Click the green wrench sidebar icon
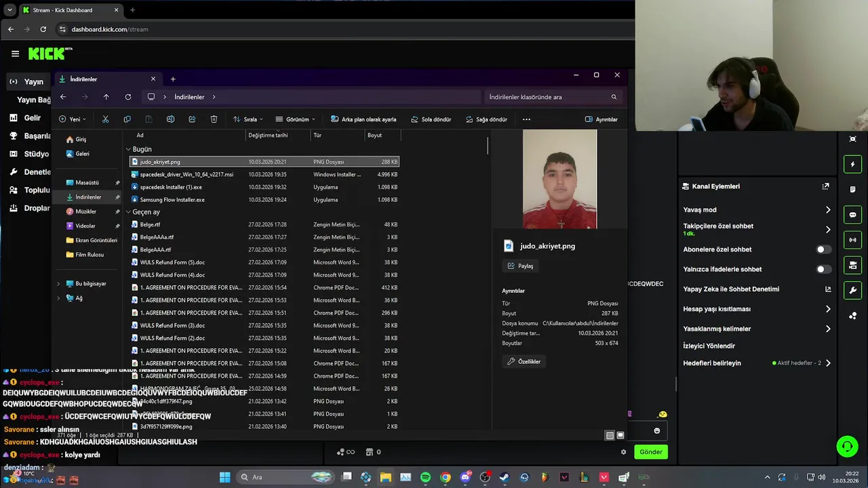The image size is (868, 488). click(853, 290)
